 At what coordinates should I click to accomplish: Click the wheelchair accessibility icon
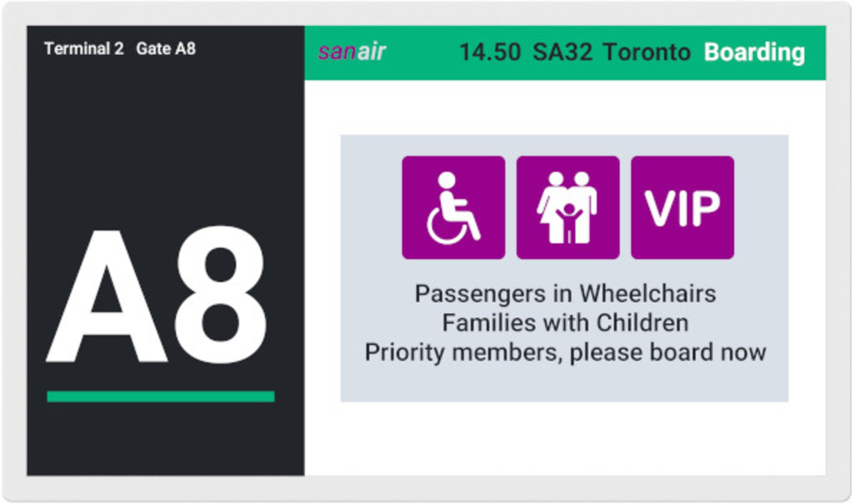453,207
